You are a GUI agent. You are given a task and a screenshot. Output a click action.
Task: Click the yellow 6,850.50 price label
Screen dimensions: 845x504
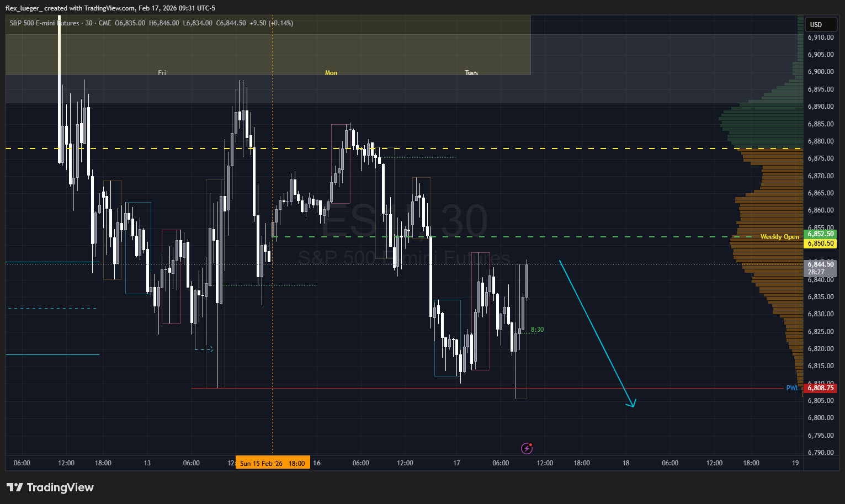(x=820, y=243)
